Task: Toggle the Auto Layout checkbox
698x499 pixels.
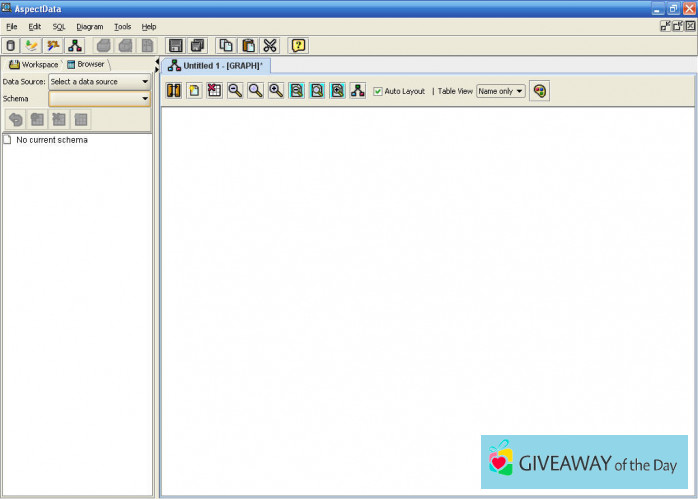Action: (x=378, y=91)
